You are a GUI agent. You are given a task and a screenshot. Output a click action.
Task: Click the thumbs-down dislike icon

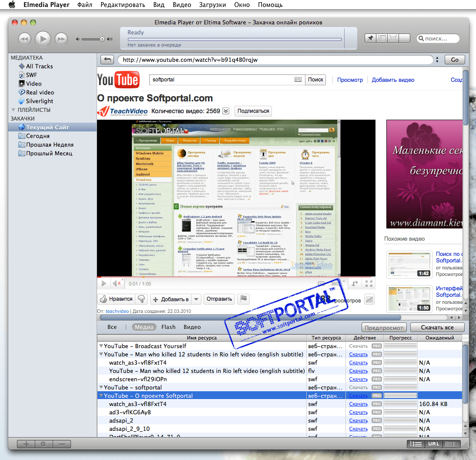point(141,299)
